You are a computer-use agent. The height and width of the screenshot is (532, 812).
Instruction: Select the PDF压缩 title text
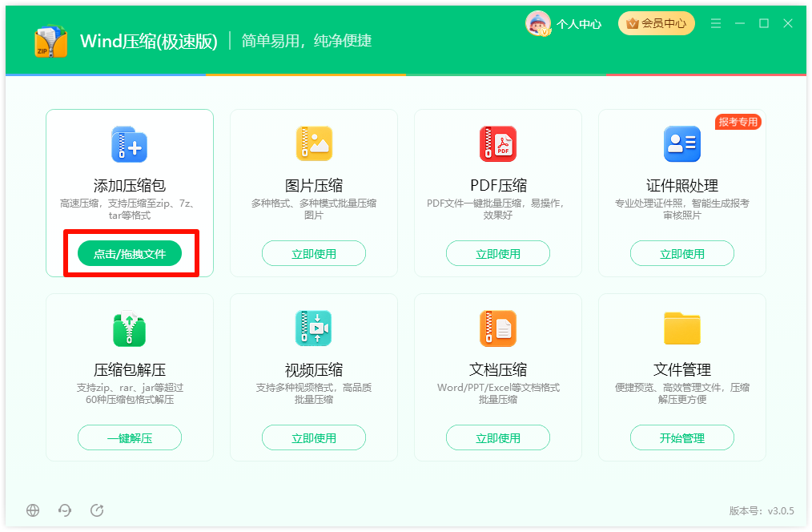point(498,185)
